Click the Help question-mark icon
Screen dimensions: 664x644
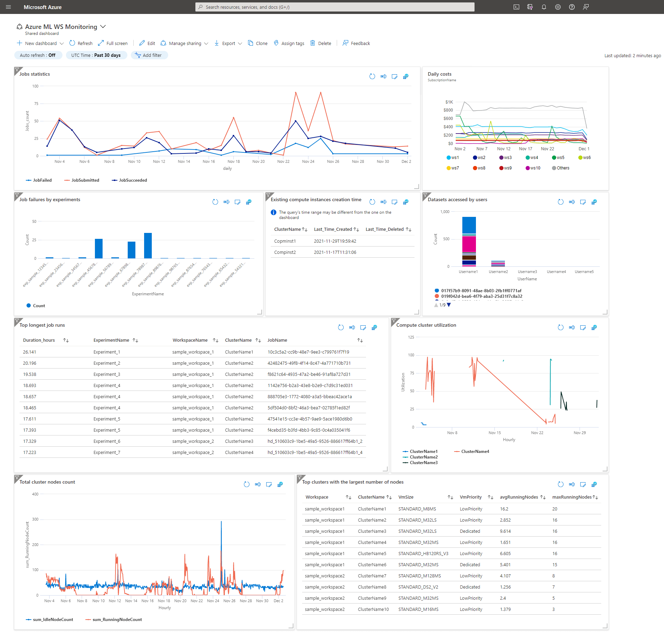(572, 7)
